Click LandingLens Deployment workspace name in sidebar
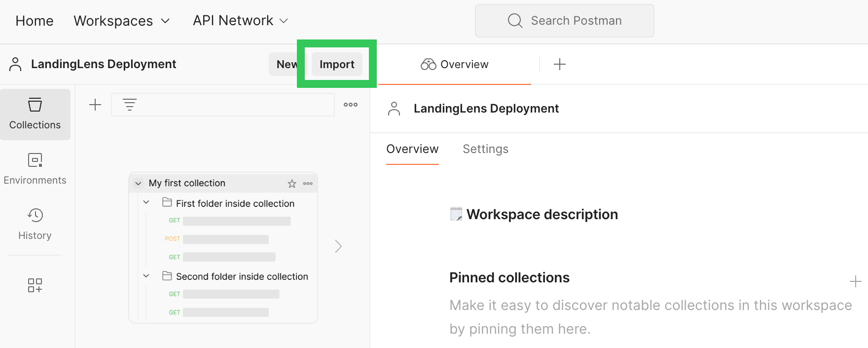 coord(104,64)
